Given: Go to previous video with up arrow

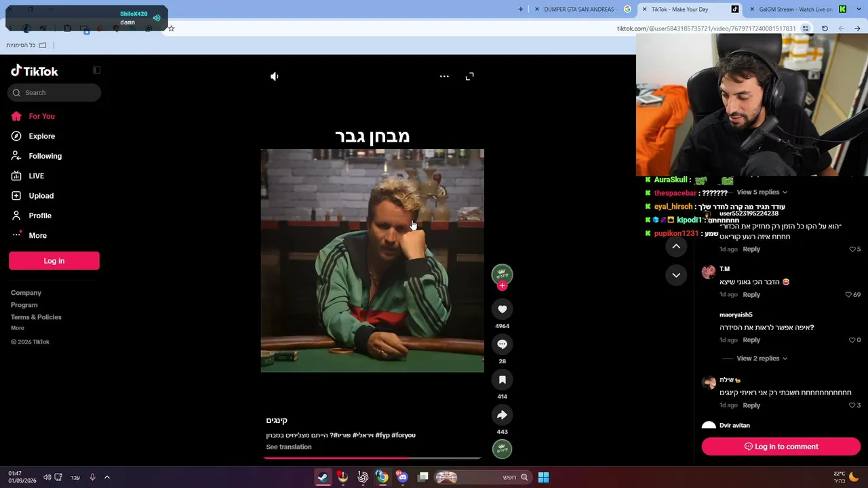Looking at the screenshot, I should point(676,247).
